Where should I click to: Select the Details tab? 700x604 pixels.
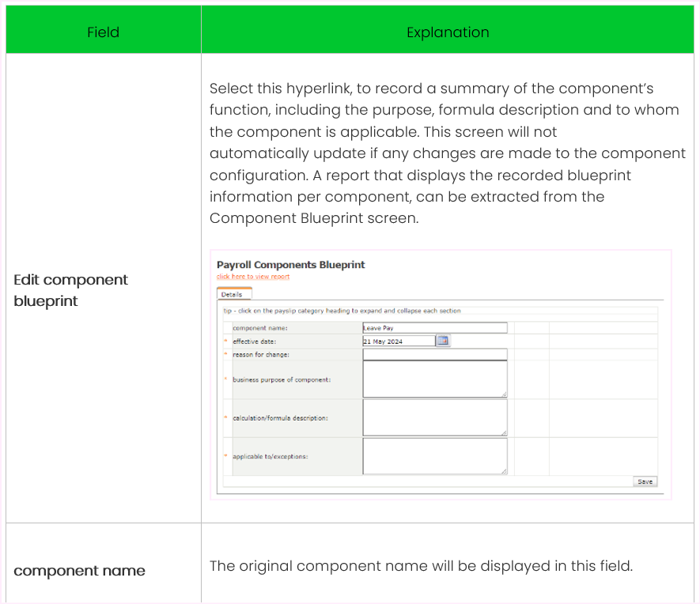pos(232,294)
